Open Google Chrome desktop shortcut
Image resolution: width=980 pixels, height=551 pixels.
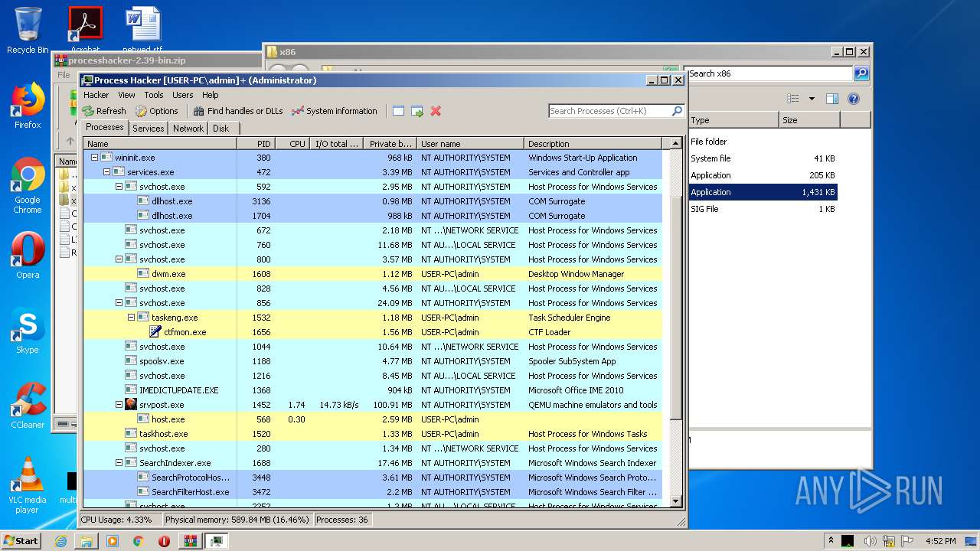click(28, 186)
